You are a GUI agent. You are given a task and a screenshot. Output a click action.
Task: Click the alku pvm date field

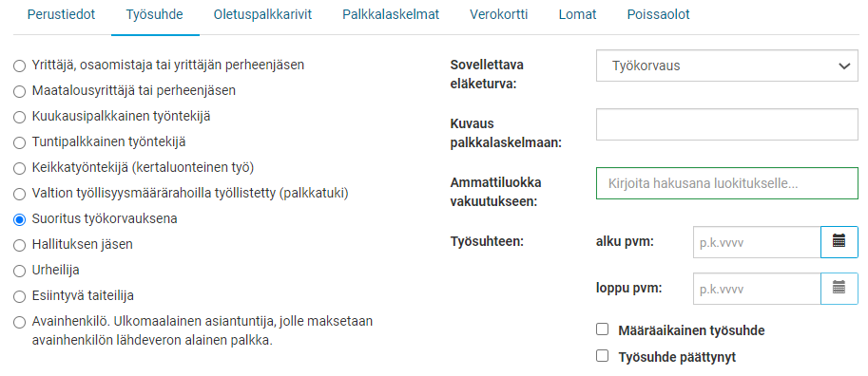[757, 241]
